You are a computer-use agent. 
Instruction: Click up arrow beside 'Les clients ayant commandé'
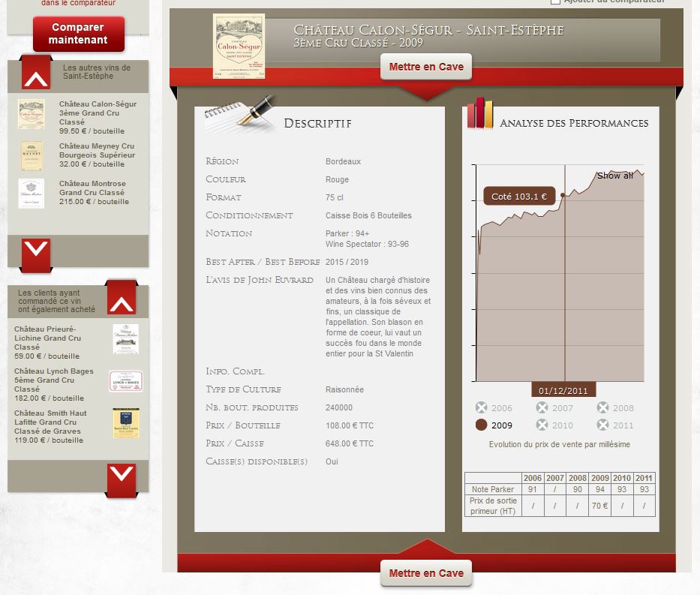click(x=122, y=298)
